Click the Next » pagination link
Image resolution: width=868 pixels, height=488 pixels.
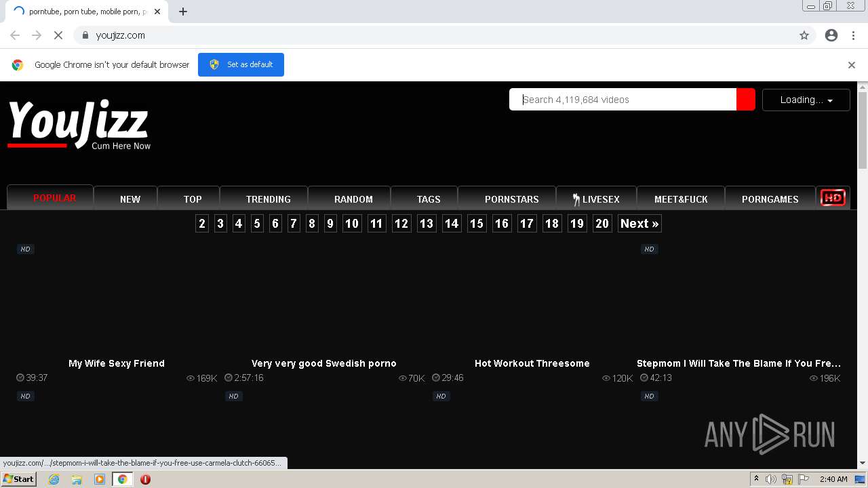click(639, 224)
